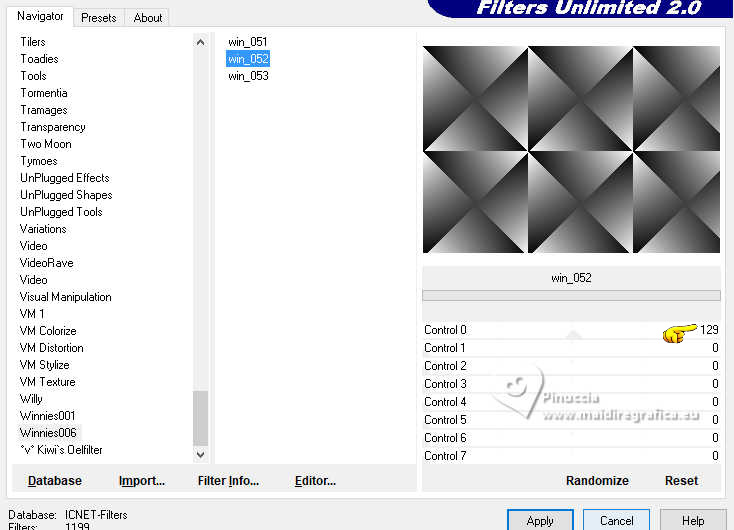Switch to the Presets tab
Screen dimensions: 734x530
[x=98, y=18]
